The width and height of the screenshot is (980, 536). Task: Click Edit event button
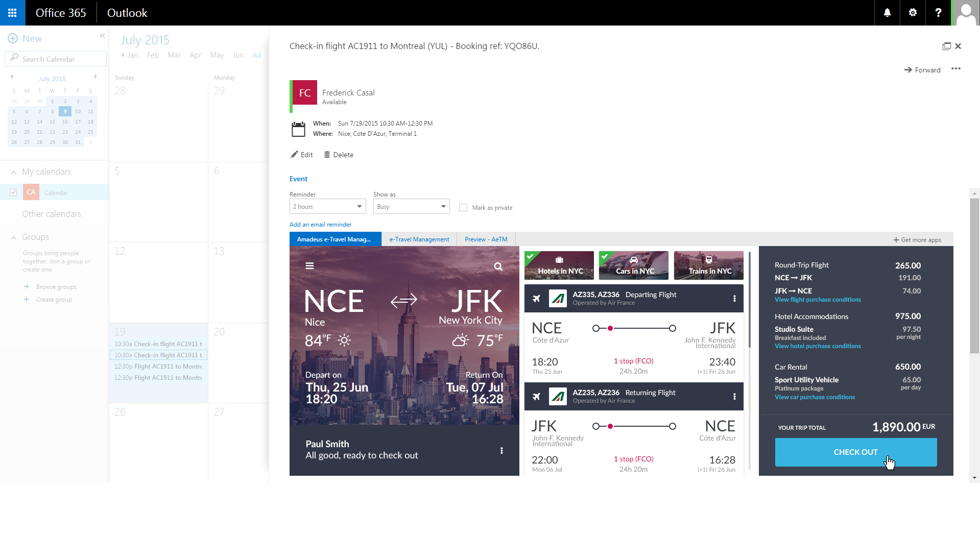coord(302,155)
